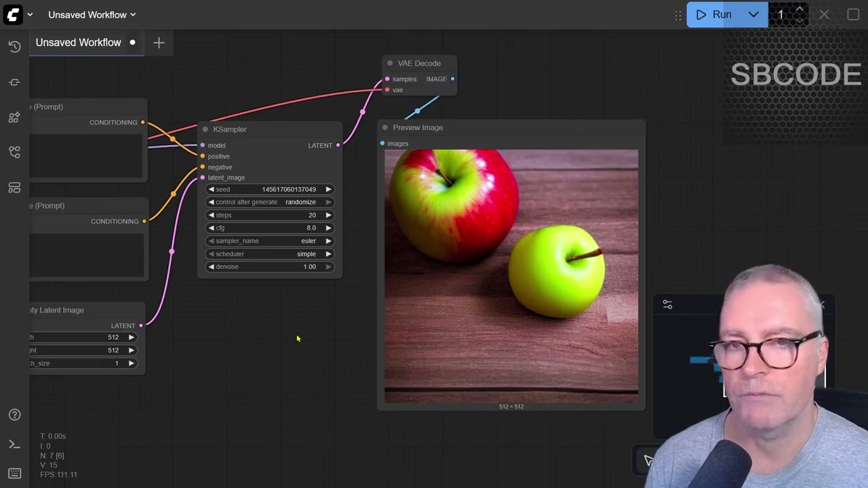
Task: Click the generated apples preview image
Action: click(511, 276)
